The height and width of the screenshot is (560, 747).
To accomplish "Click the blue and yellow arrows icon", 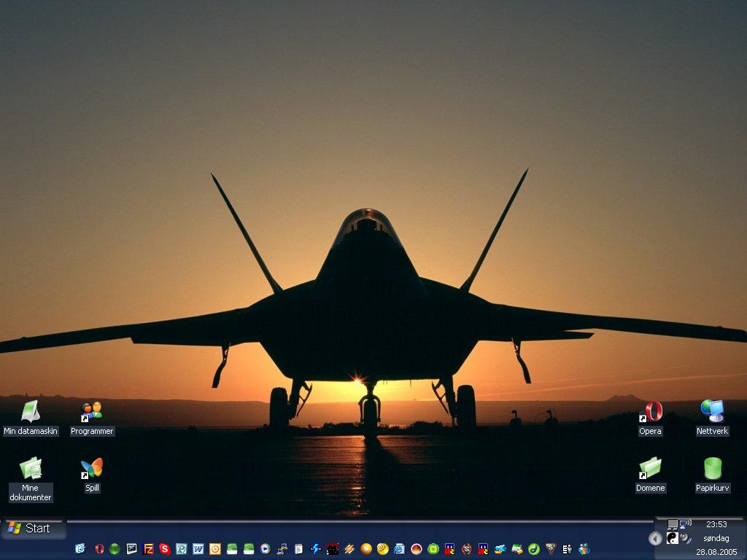I will click(x=500, y=548).
